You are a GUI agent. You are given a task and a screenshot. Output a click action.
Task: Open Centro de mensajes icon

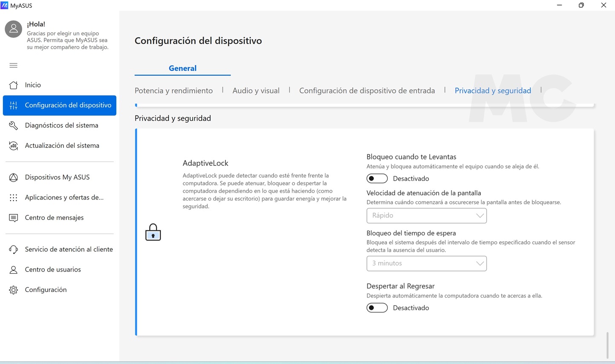coord(14,218)
